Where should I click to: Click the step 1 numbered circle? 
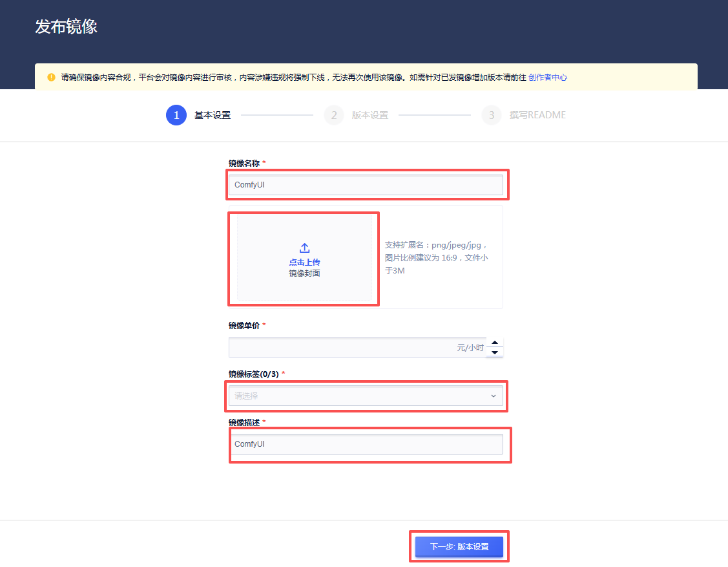coord(176,115)
